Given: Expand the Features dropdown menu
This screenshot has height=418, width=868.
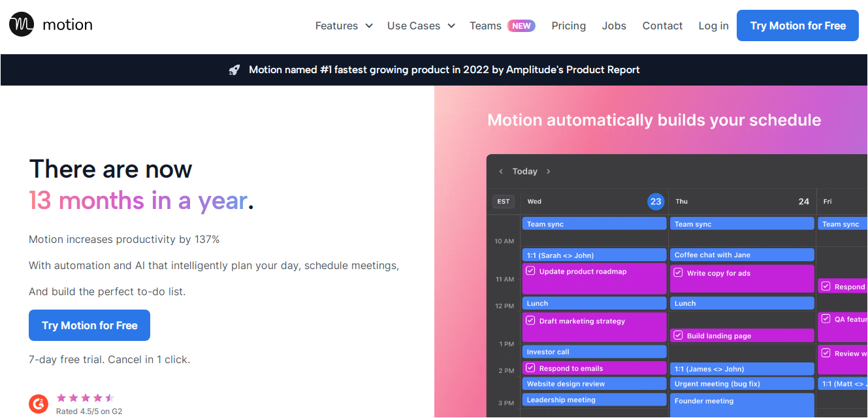Looking at the screenshot, I should pos(344,25).
